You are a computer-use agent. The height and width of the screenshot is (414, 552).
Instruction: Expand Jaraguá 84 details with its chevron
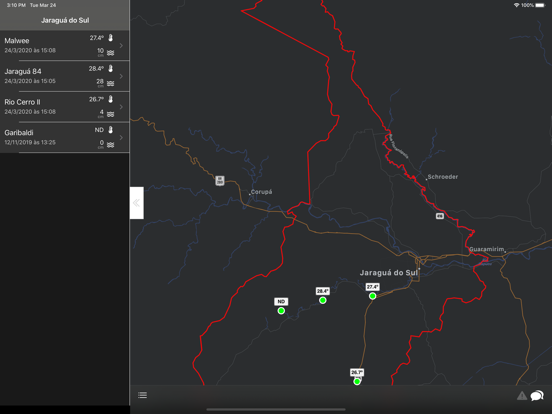pyautogui.click(x=121, y=76)
